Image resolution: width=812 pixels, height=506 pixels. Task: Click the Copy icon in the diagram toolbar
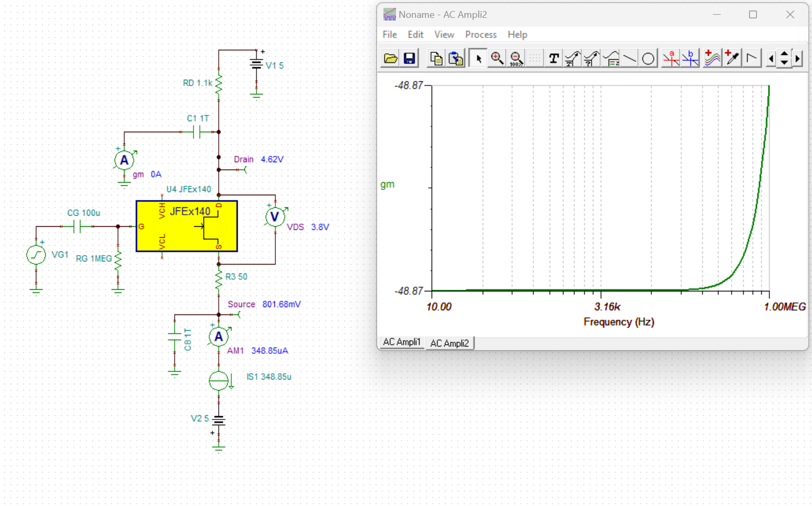(436, 58)
